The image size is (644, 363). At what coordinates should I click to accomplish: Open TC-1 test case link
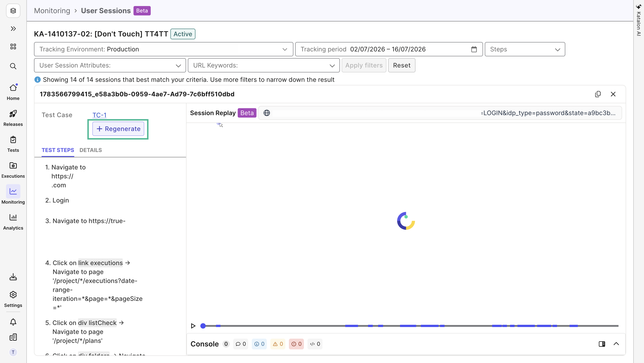coord(99,115)
